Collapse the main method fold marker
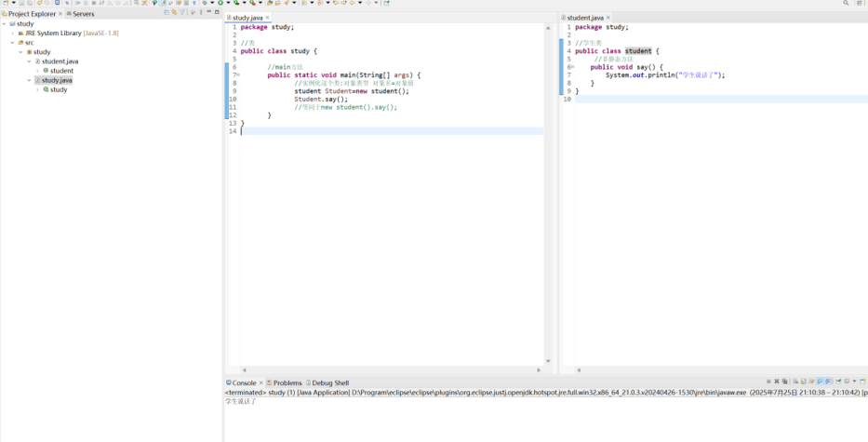868x442 pixels. pos(238,74)
